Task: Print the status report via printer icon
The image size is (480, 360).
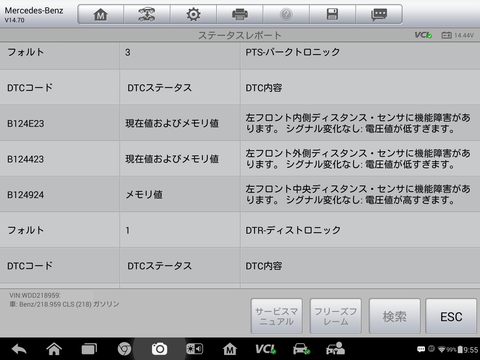Action: (x=240, y=14)
